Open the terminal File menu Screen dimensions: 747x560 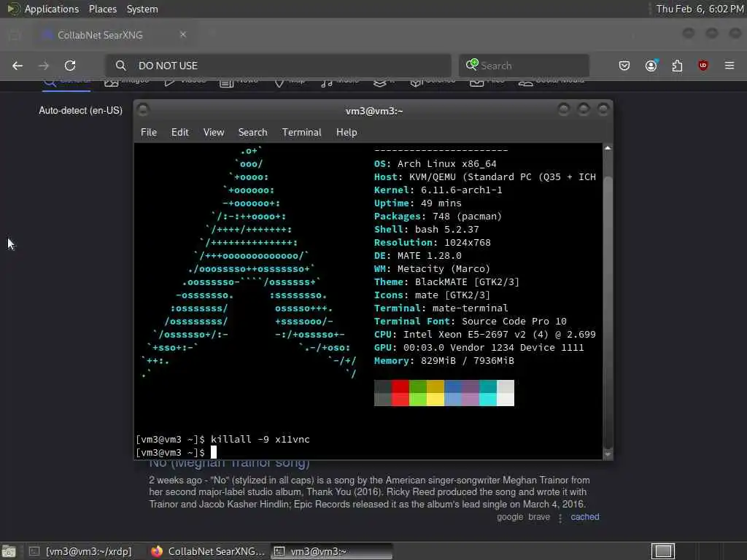(149, 133)
